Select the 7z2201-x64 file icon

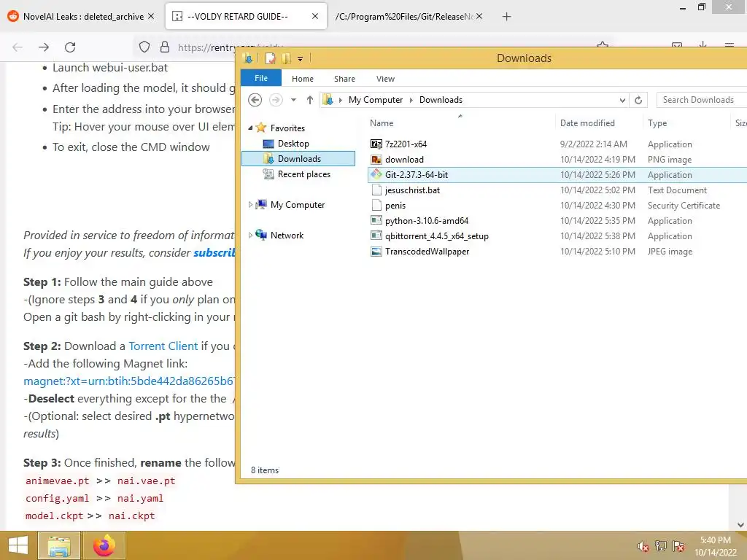click(376, 144)
